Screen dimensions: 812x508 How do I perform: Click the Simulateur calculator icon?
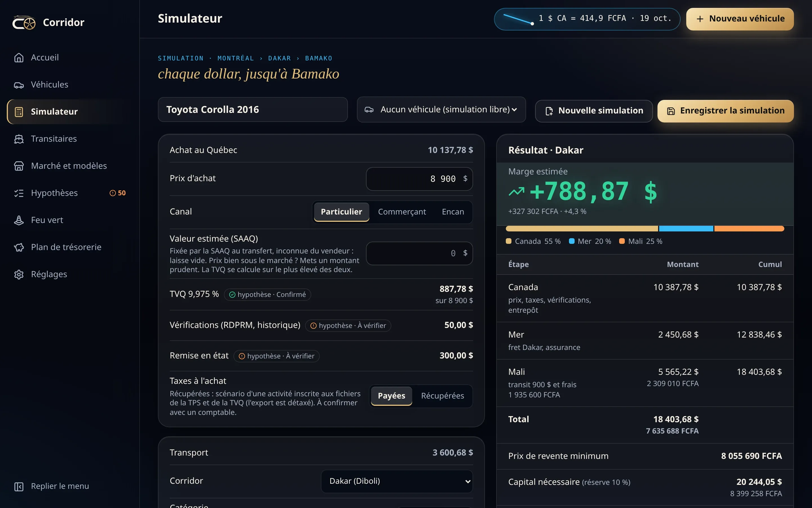(x=19, y=112)
